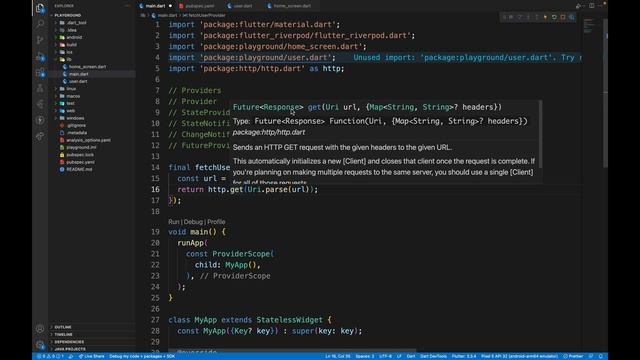Screen dimensions: 640x360
Task: Open pubspec.yaml in the file tree
Action: 80,162
